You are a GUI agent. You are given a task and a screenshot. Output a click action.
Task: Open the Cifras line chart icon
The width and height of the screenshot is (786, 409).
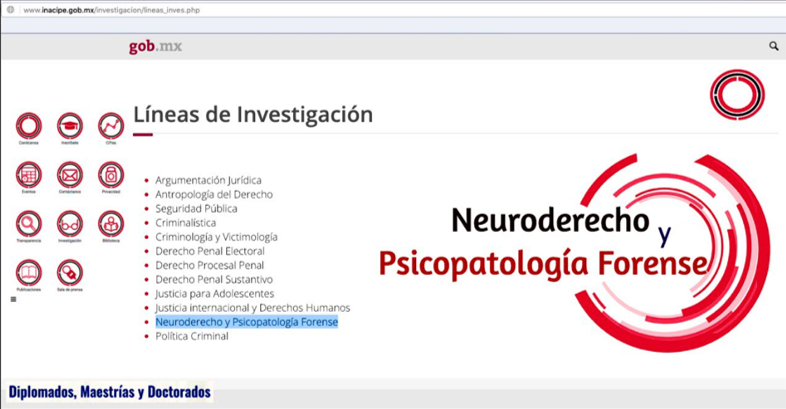(111, 126)
